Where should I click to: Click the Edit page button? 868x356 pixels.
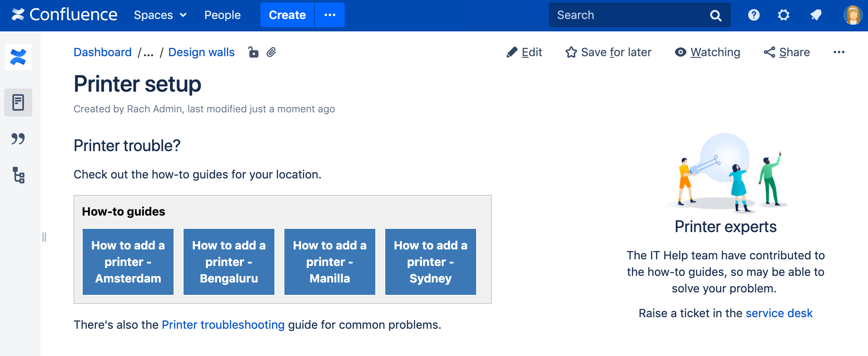tap(524, 52)
